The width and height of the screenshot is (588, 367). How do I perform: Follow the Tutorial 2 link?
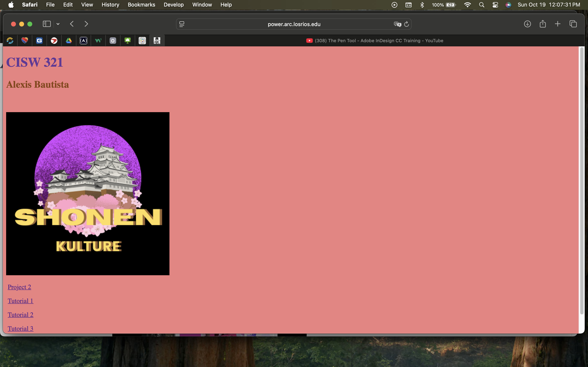[x=20, y=315]
